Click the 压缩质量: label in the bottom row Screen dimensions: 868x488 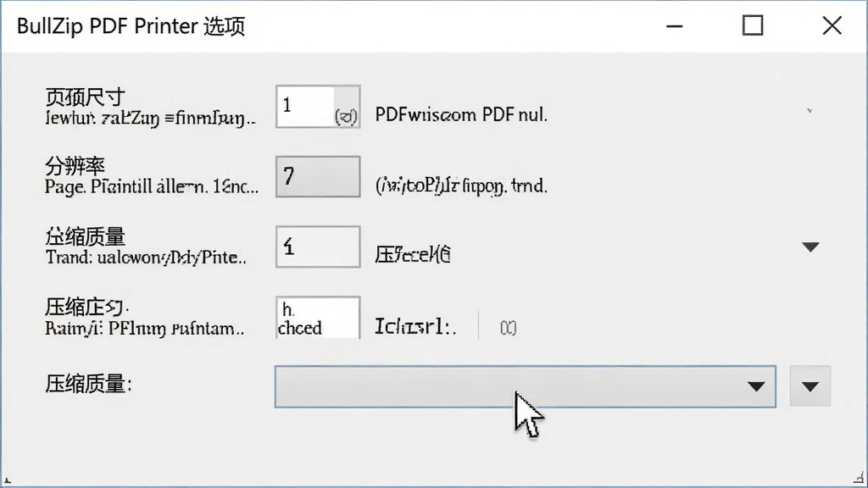[88, 384]
